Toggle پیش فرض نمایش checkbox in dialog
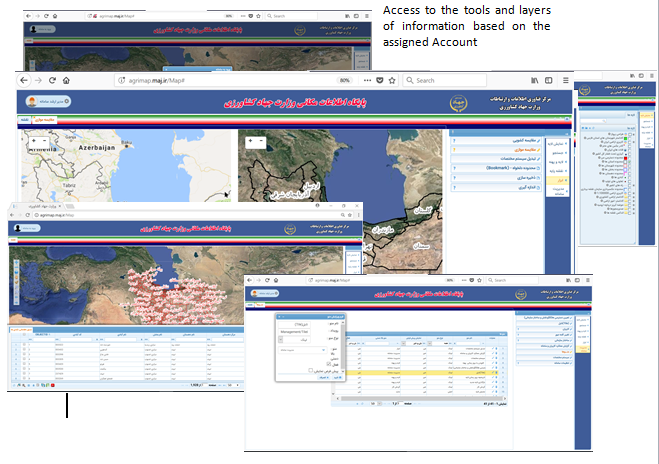Viewport: 659px width, 464px height. 311,371
